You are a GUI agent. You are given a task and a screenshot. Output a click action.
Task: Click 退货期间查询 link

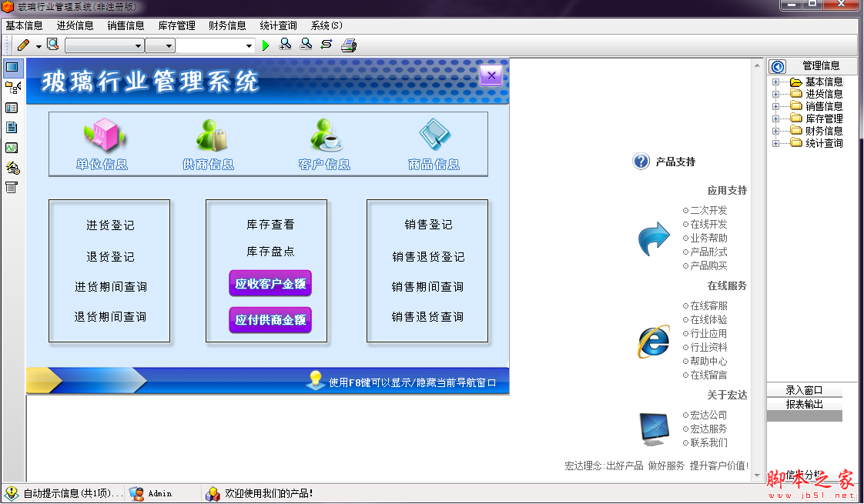point(110,317)
